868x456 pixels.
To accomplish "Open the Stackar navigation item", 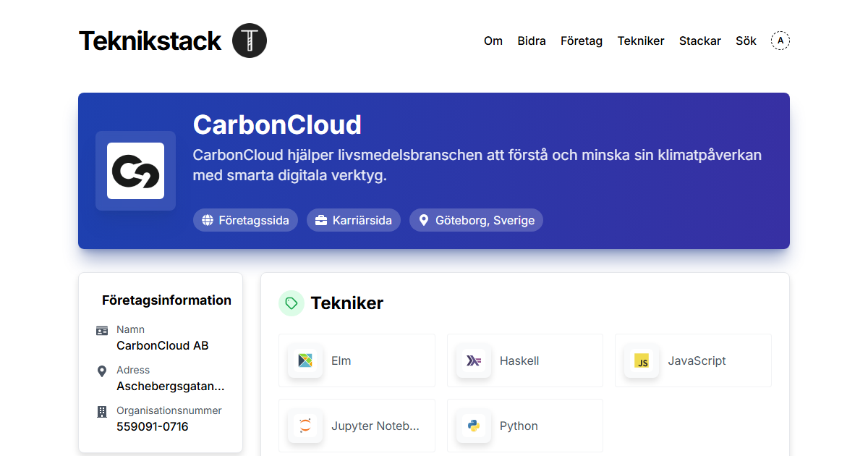I will [700, 41].
